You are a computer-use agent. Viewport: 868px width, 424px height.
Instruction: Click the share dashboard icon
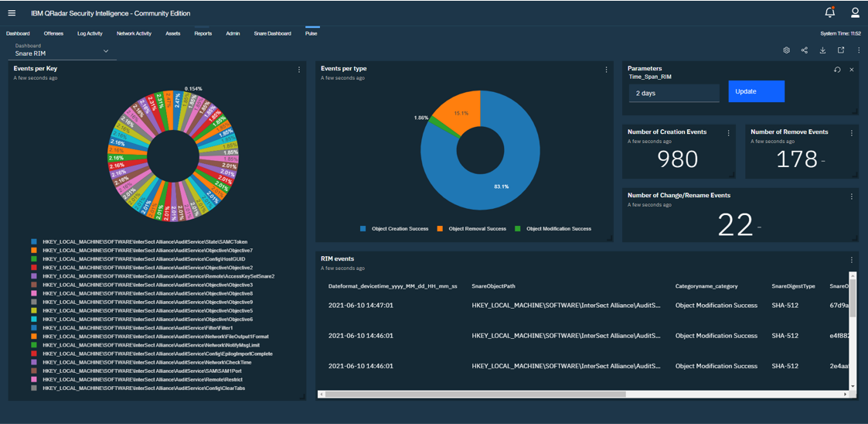(805, 50)
